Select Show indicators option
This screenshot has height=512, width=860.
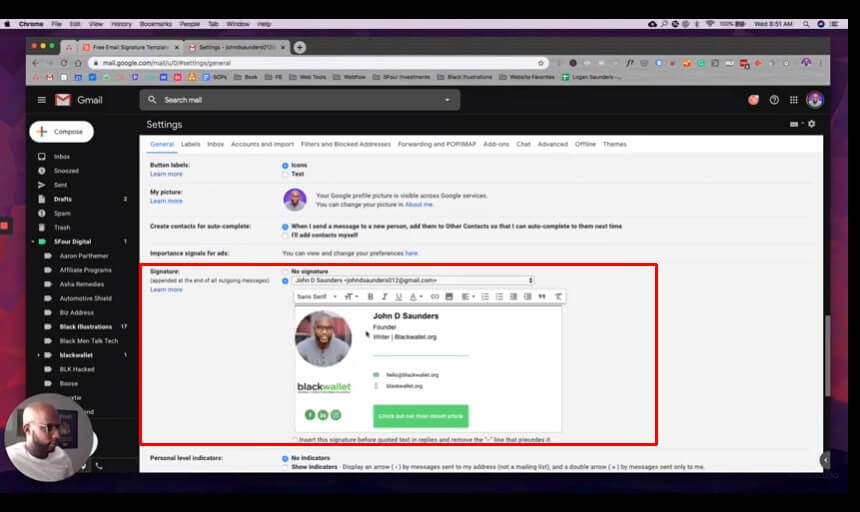tap(285, 467)
